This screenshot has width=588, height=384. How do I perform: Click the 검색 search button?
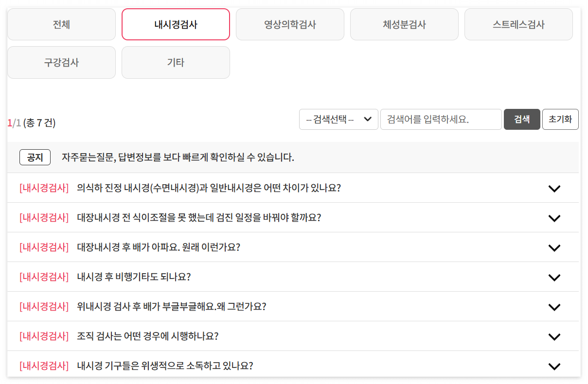click(522, 119)
